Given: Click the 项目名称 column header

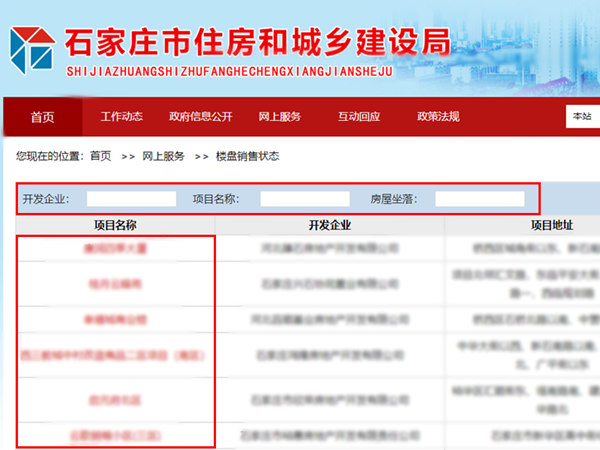Looking at the screenshot, I should pyautogui.click(x=115, y=225).
